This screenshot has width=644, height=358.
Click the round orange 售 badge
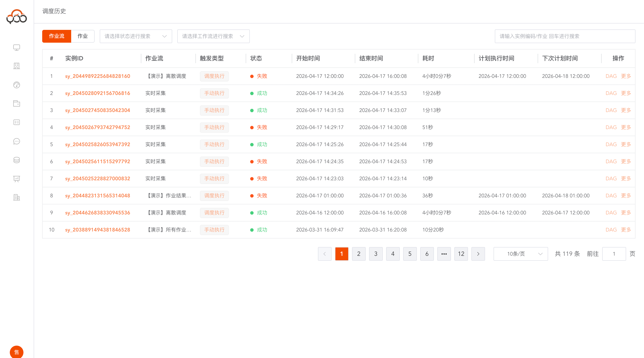click(x=16, y=352)
